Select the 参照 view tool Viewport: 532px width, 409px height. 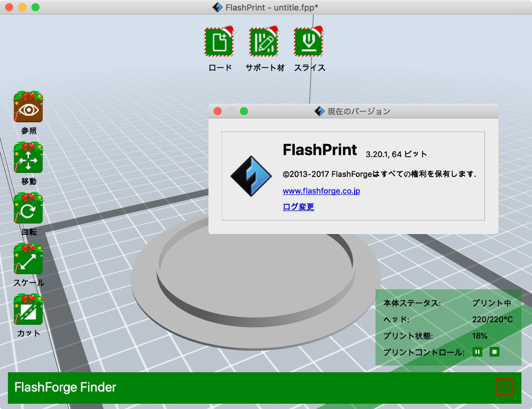click(28, 107)
